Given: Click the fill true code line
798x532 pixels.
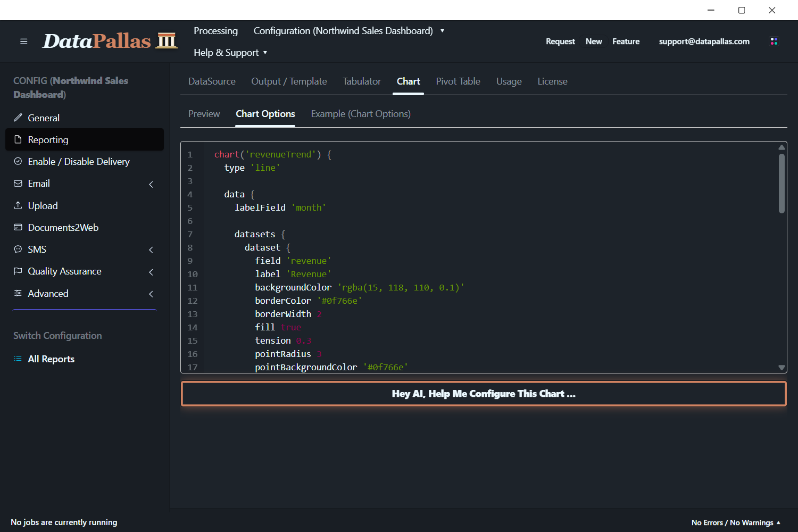Looking at the screenshot, I should tap(278, 327).
